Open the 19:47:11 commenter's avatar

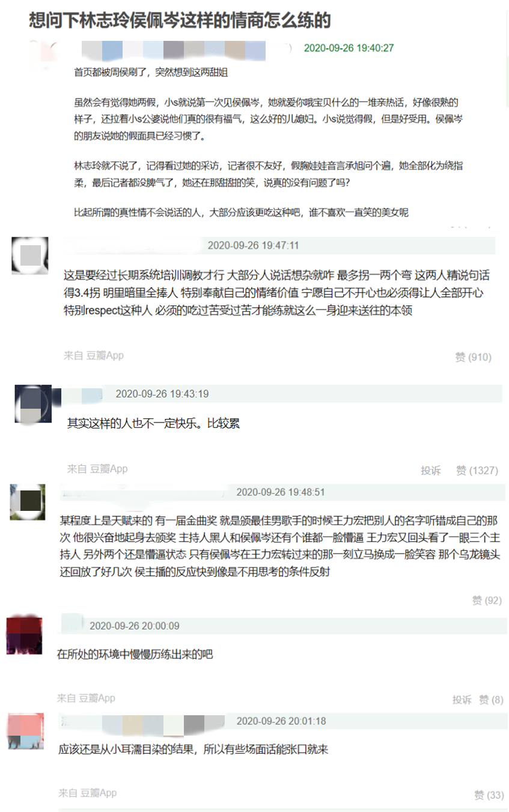(30, 255)
